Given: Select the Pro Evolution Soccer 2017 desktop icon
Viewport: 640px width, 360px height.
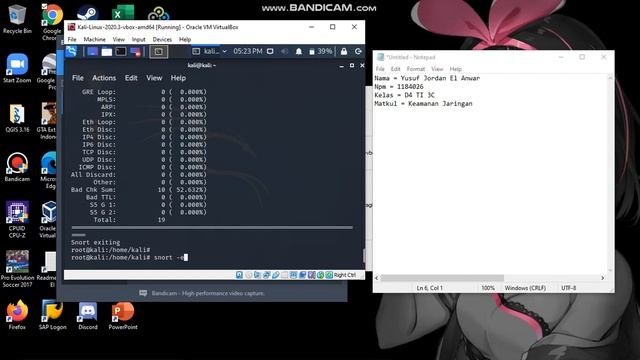Looking at the screenshot, I should 17,269.
